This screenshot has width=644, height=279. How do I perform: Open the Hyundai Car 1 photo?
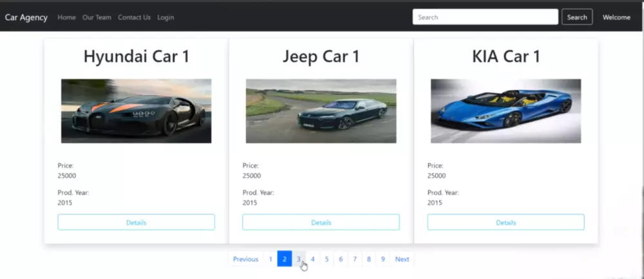tap(137, 111)
